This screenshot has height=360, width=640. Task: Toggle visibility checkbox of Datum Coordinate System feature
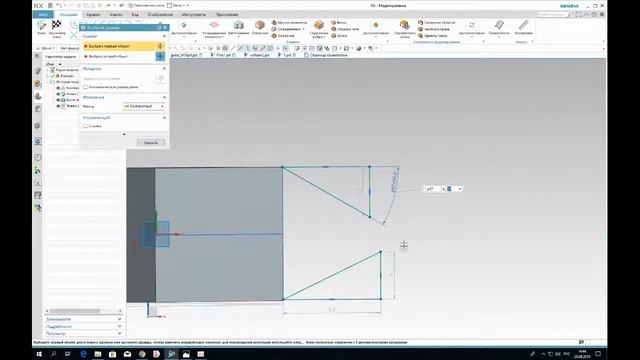click(58, 88)
